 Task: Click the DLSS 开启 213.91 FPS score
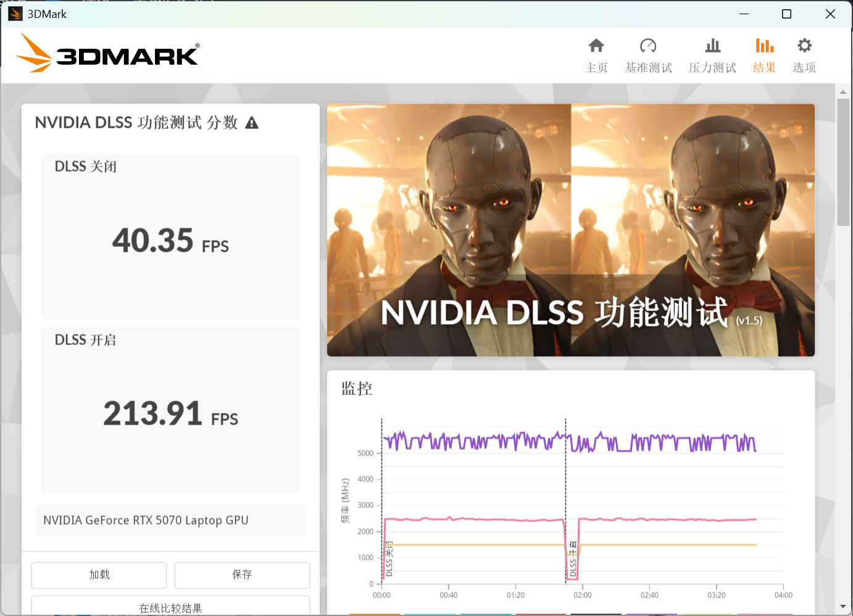click(x=170, y=414)
